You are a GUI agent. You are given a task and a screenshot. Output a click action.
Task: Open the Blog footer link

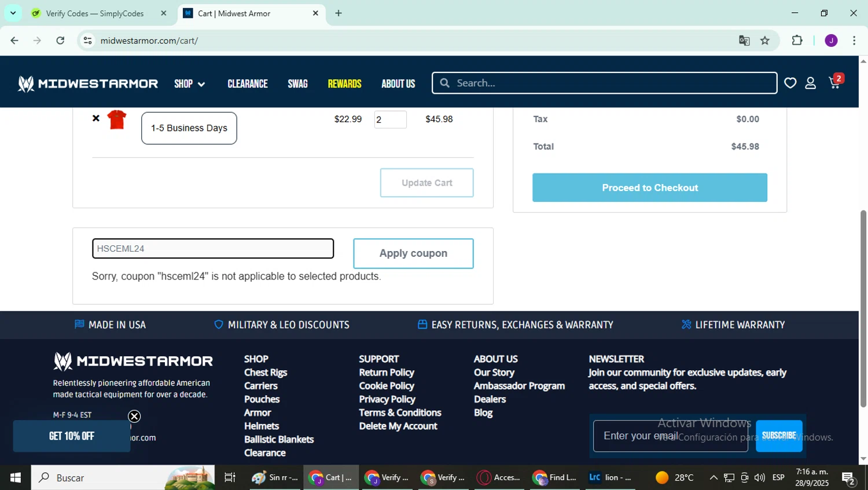click(483, 412)
